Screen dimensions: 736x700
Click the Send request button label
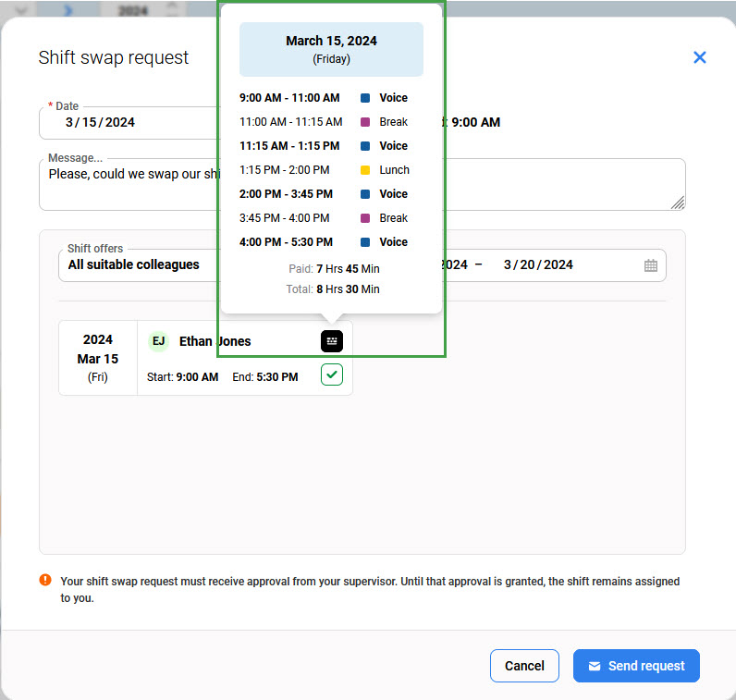click(645, 666)
